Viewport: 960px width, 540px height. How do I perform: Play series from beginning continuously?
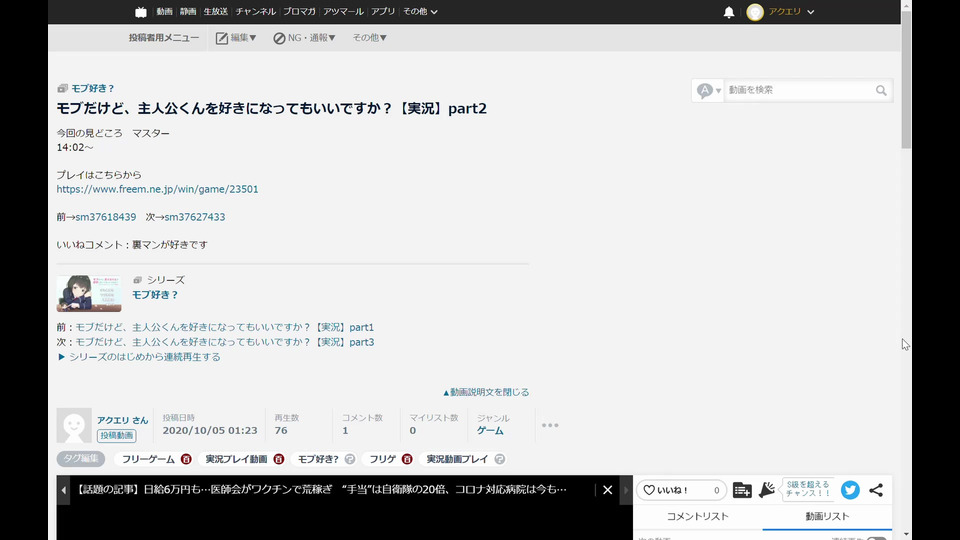click(139, 357)
